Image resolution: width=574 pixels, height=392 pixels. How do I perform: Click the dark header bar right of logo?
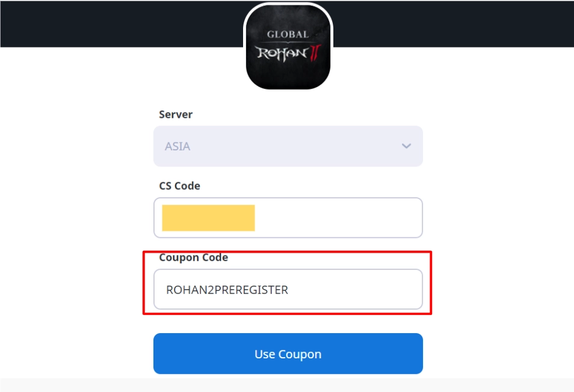tap(451, 24)
